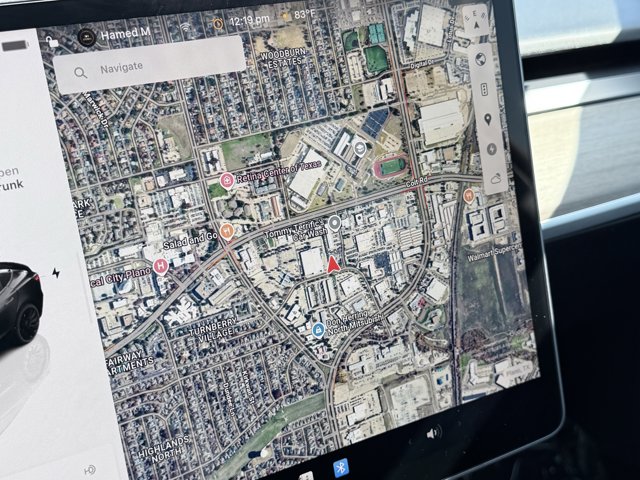640x480 pixels.
Task: Toggle satellite view with globe icon
Action: tap(478, 60)
